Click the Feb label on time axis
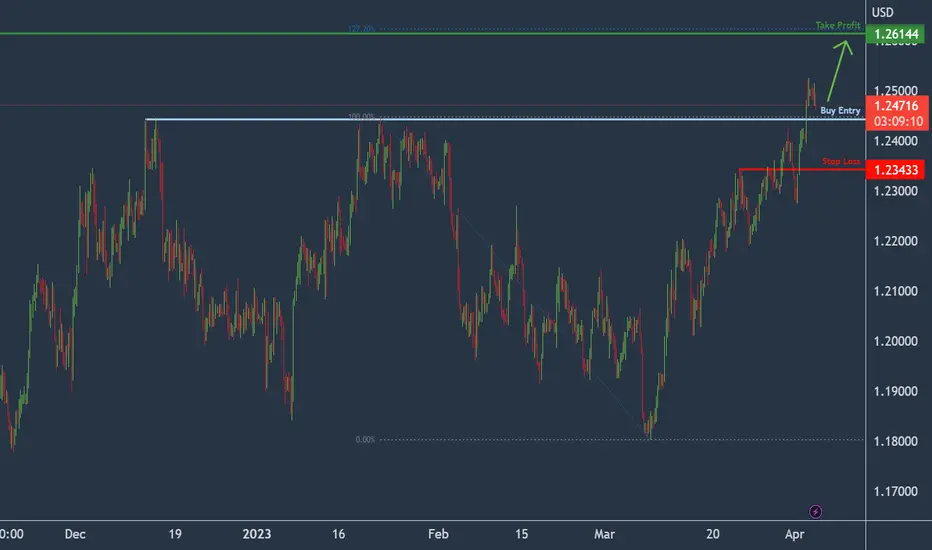The height and width of the screenshot is (550, 932). (438, 534)
